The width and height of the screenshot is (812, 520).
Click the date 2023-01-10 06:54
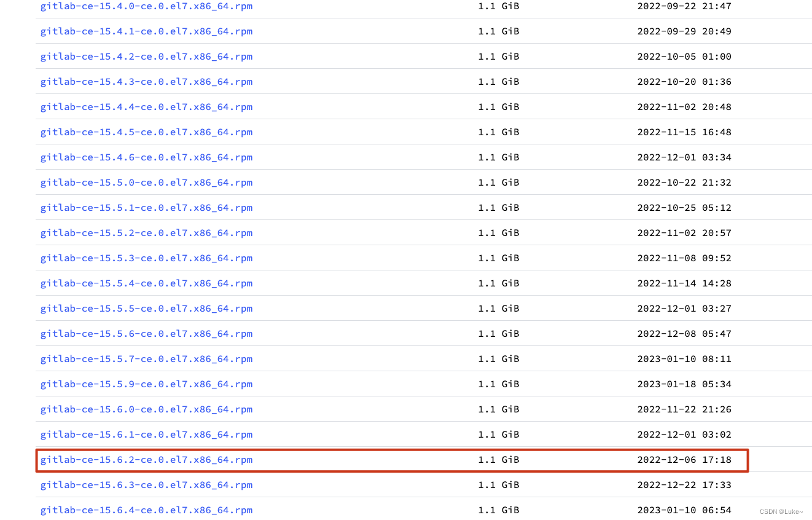tap(684, 510)
